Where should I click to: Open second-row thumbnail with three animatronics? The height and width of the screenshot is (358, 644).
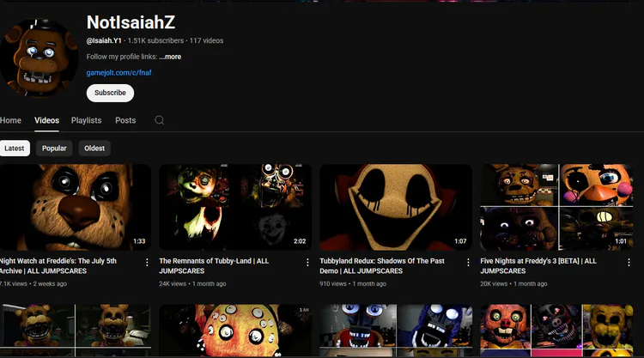[x=556, y=331]
